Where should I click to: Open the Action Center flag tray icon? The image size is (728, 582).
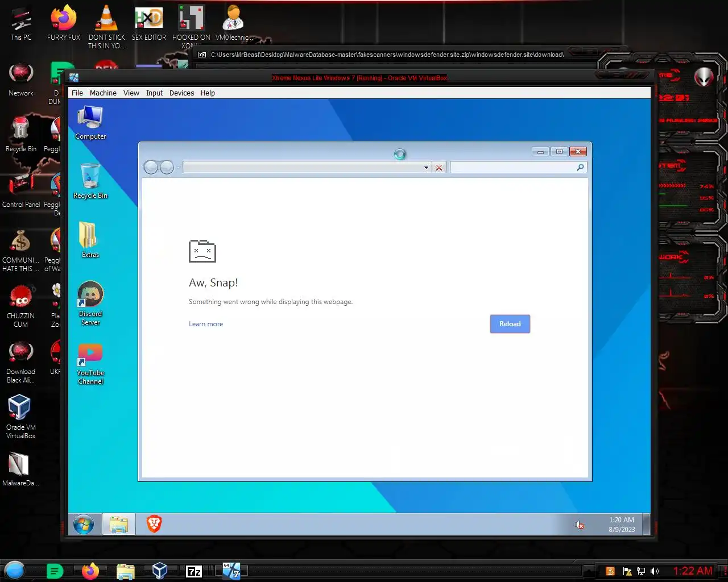(627, 571)
